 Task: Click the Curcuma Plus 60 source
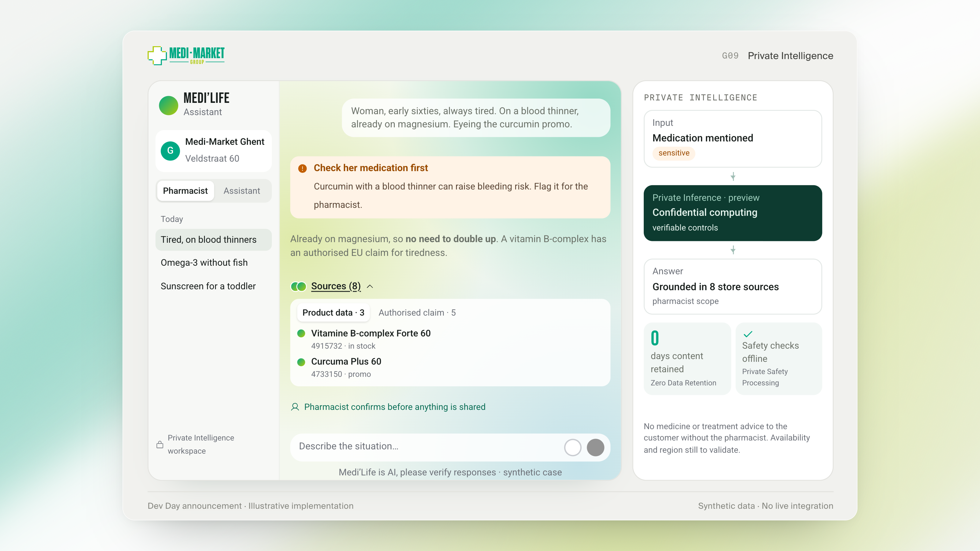[346, 362]
